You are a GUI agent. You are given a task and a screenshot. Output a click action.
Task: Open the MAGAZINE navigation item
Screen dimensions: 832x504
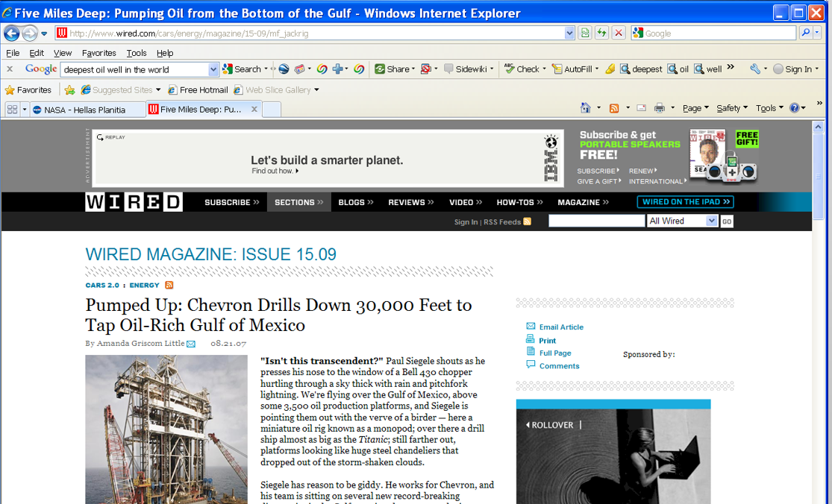click(x=583, y=202)
